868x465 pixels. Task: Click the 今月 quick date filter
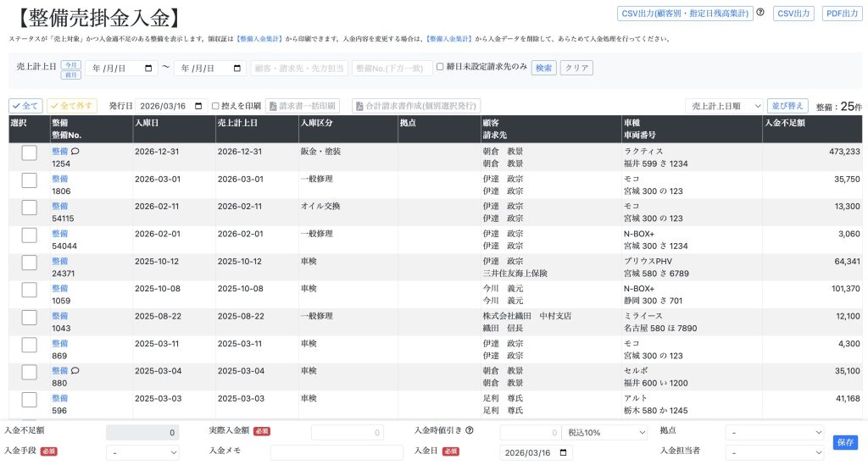coord(71,64)
